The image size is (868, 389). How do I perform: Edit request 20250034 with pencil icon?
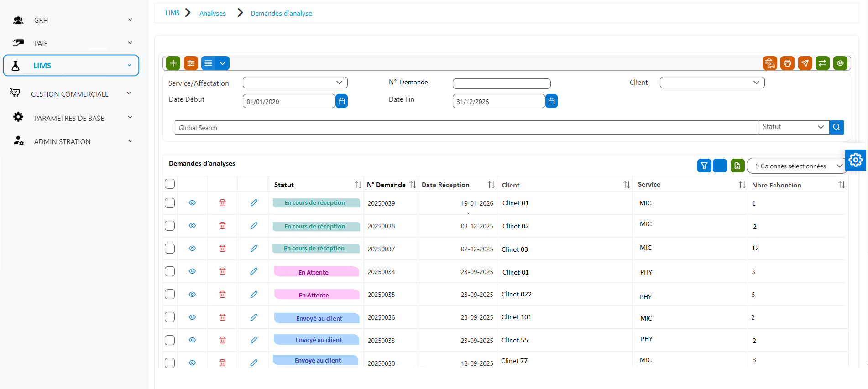(x=254, y=271)
